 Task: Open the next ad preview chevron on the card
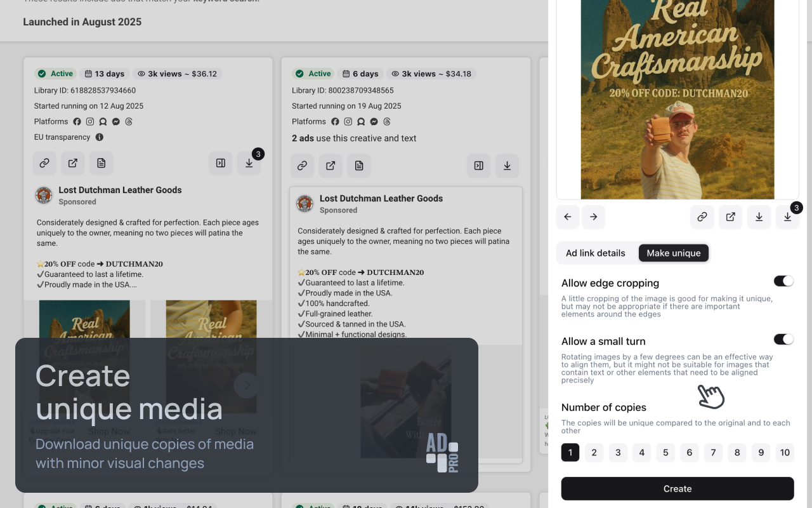point(246,385)
